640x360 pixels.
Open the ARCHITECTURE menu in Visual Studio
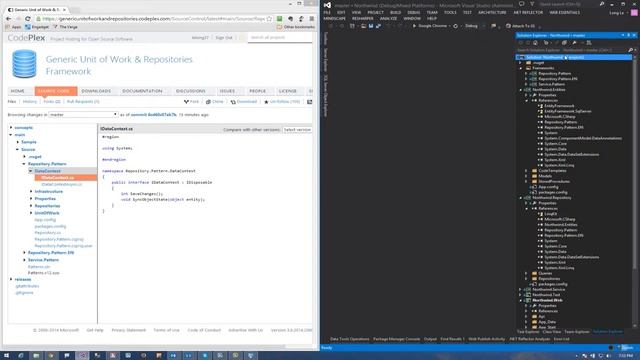492,13
